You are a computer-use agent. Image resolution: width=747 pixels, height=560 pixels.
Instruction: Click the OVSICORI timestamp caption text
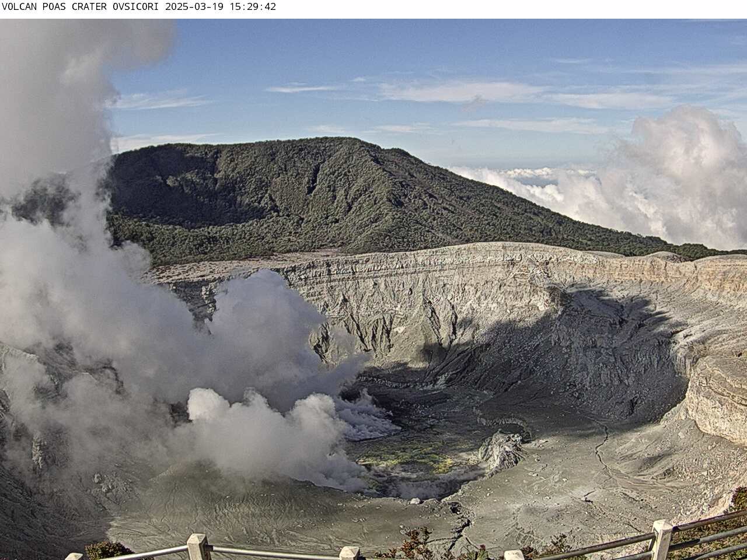(139, 7)
